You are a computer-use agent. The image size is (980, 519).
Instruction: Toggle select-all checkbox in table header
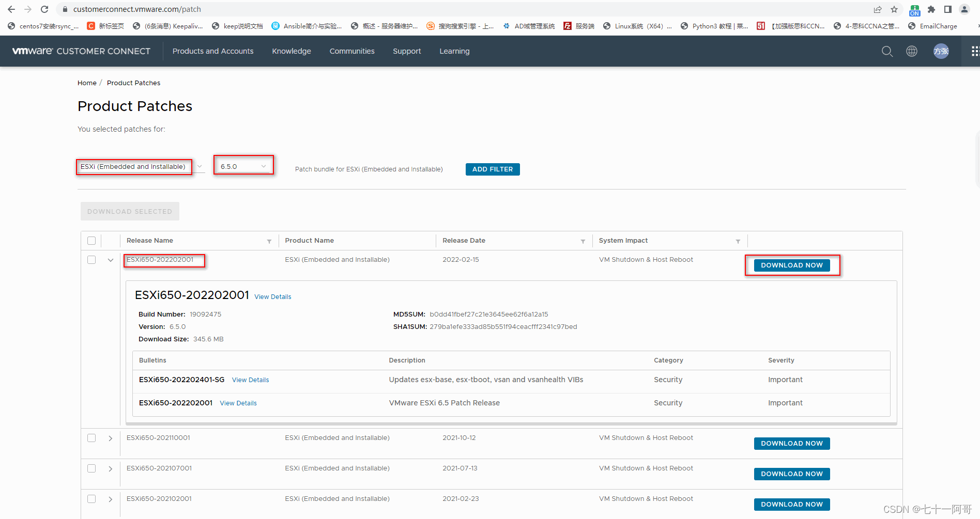coord(91,241)
